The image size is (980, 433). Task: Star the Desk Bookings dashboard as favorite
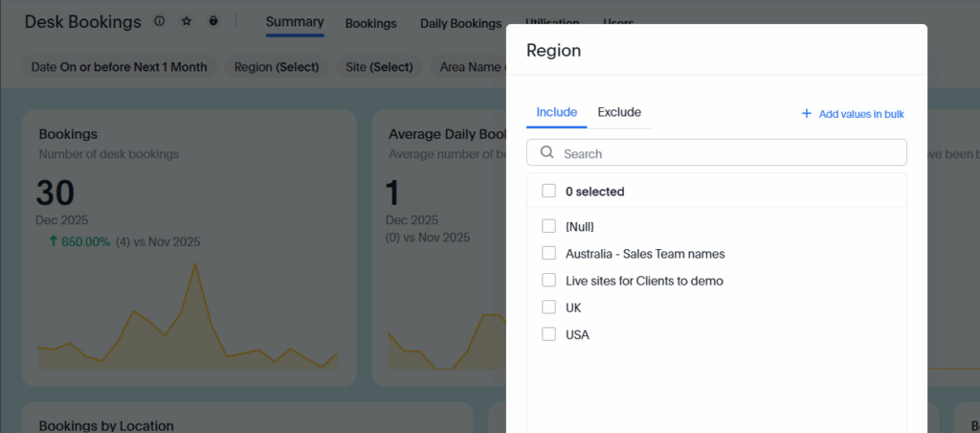point(187,21)
